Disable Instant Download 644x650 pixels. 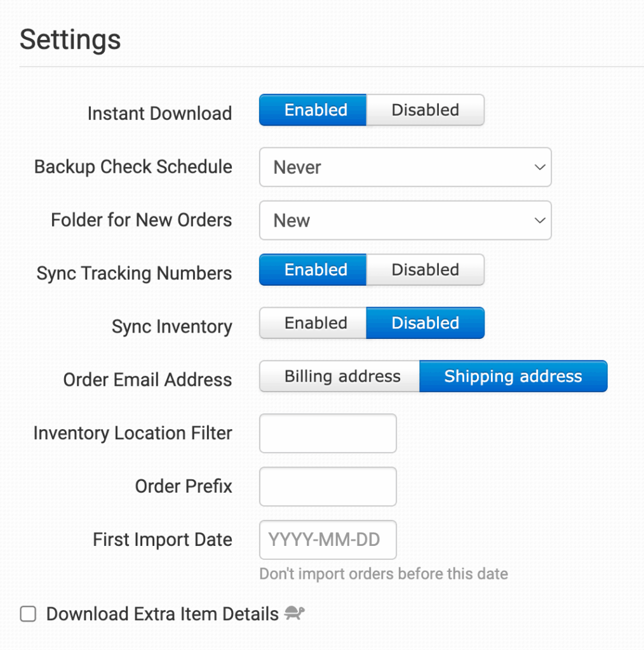coord(425,110)
